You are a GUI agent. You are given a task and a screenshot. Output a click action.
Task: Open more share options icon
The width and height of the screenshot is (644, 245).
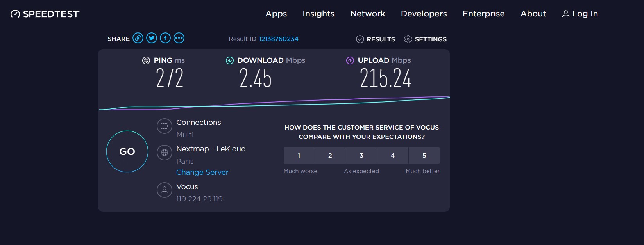[179, 38]
